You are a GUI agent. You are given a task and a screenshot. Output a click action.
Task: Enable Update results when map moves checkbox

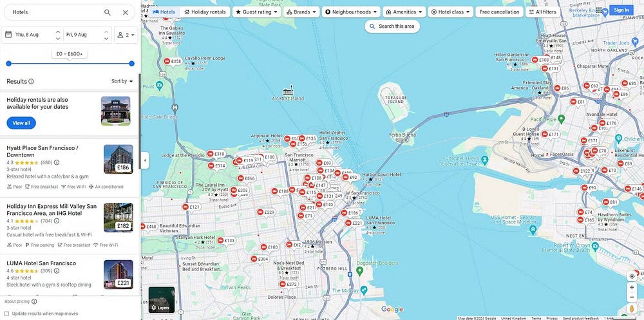[7, 314]
